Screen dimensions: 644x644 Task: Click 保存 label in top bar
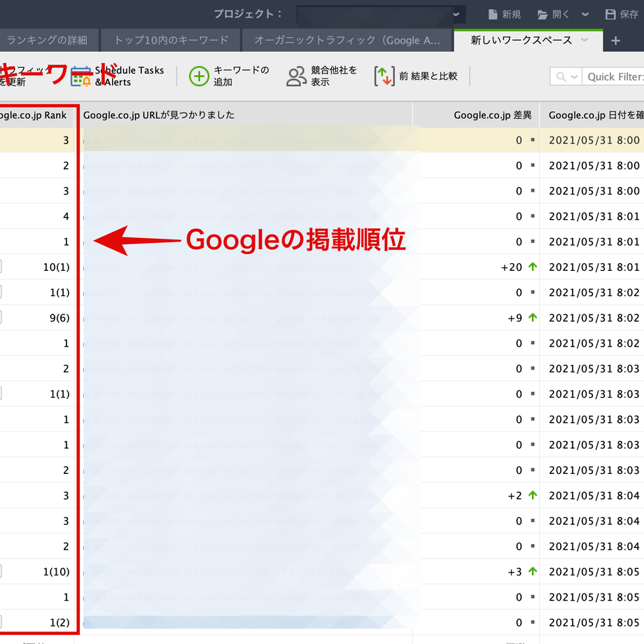point(629,15)
